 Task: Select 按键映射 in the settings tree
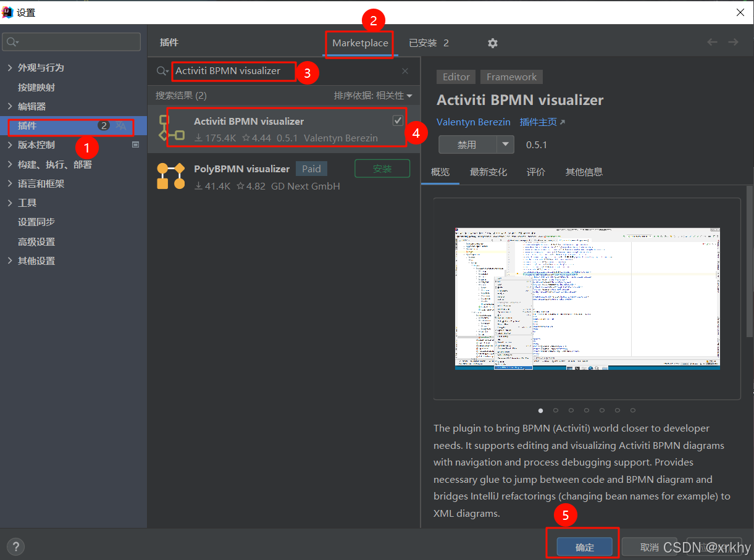tap(36, 88)
